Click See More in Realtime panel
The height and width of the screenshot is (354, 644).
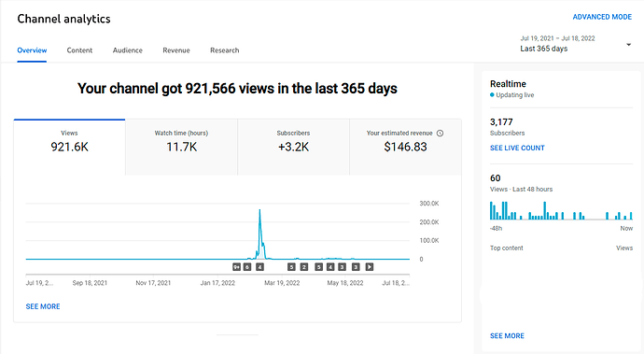507,335
